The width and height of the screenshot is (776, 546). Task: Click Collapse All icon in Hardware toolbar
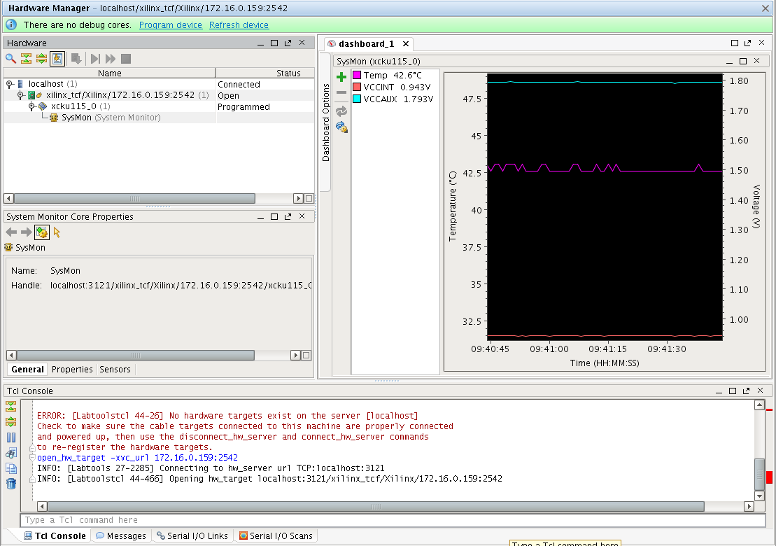tap(26, 59)
